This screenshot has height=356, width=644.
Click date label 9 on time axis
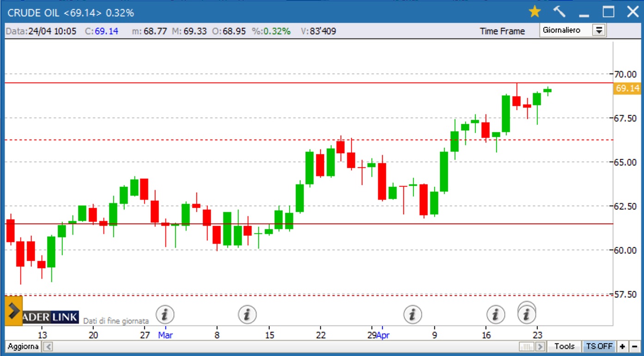coord(434,335)
